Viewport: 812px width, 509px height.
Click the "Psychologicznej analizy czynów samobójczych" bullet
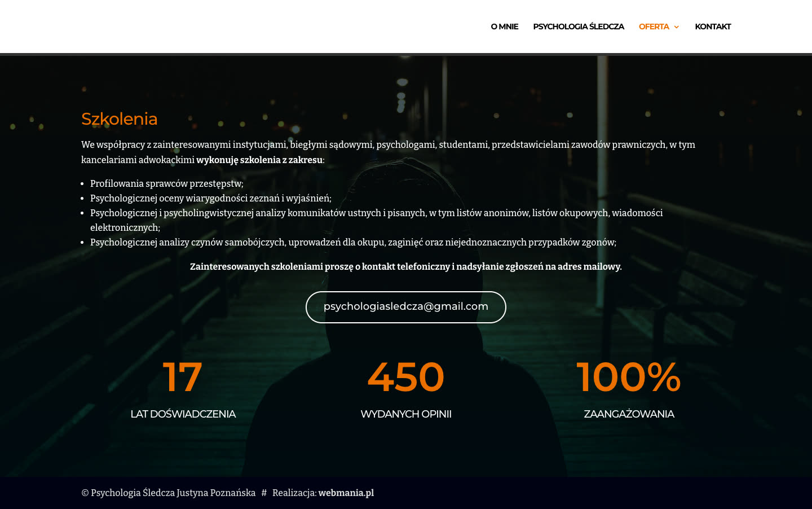click(x=353, y=242)
